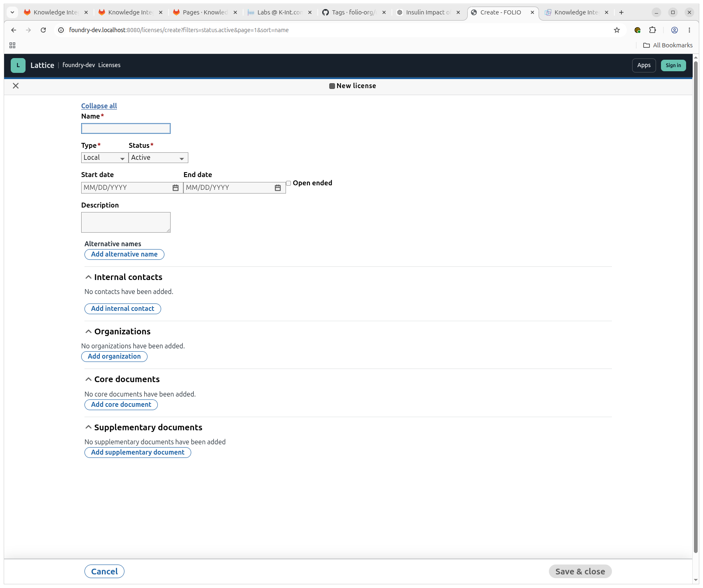Close the New license form with X icon
The height and width of the screenshot is (588, 703).
[x=16, y=86]
